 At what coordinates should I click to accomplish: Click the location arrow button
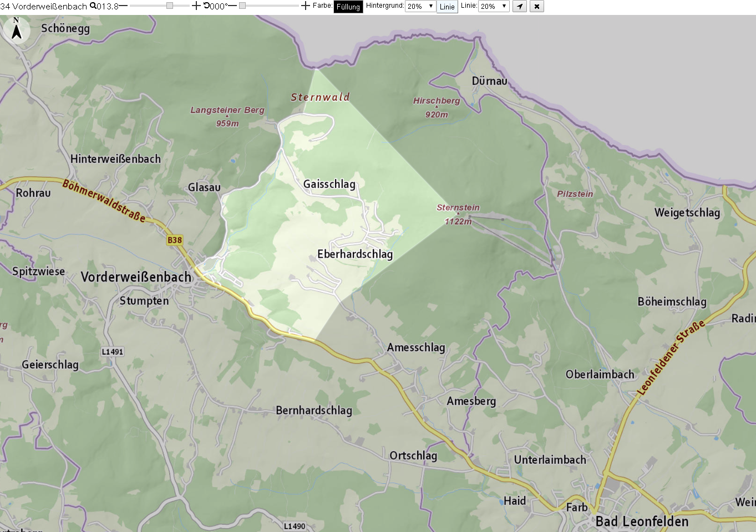click(x=520, y=7)
